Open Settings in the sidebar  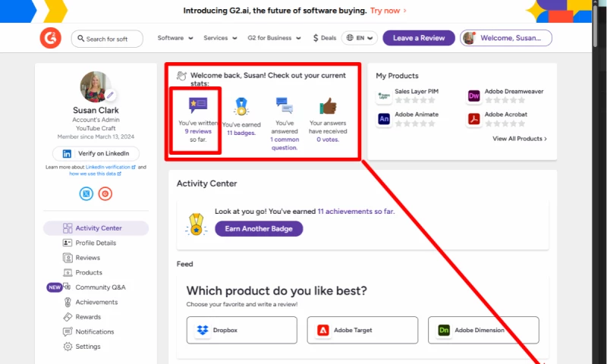[x=87, y=347]
